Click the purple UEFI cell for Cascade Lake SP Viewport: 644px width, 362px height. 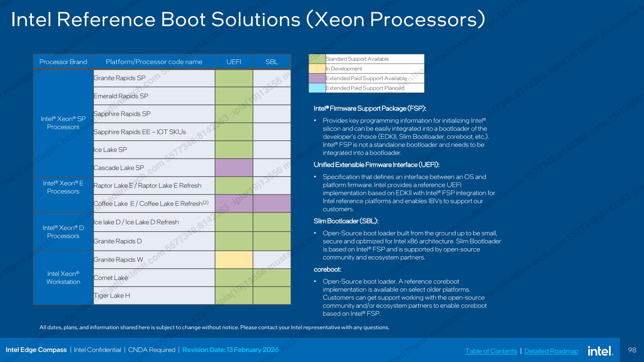pos(234,168)
